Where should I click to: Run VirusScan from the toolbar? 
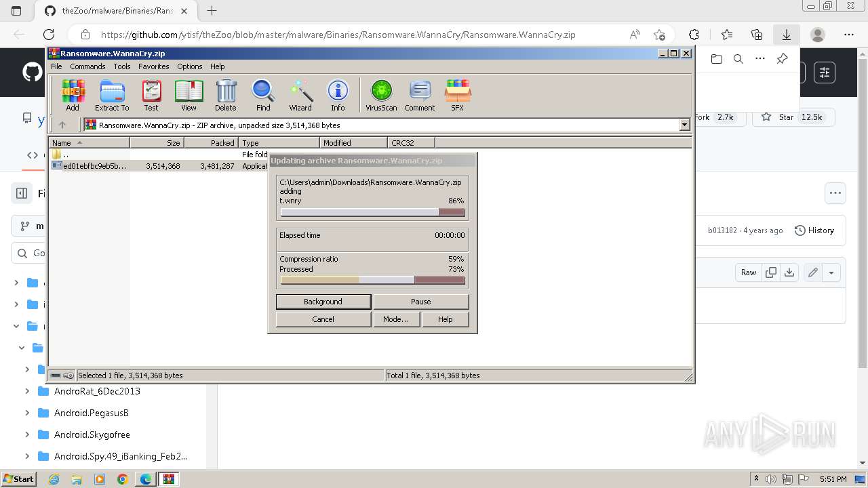[381, 95]
